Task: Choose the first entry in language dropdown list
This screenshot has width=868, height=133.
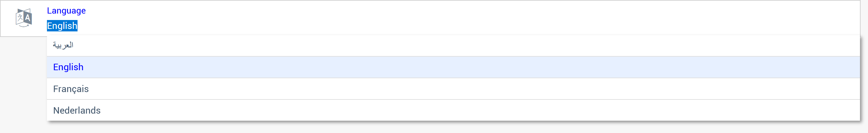Action: (453, 45)
